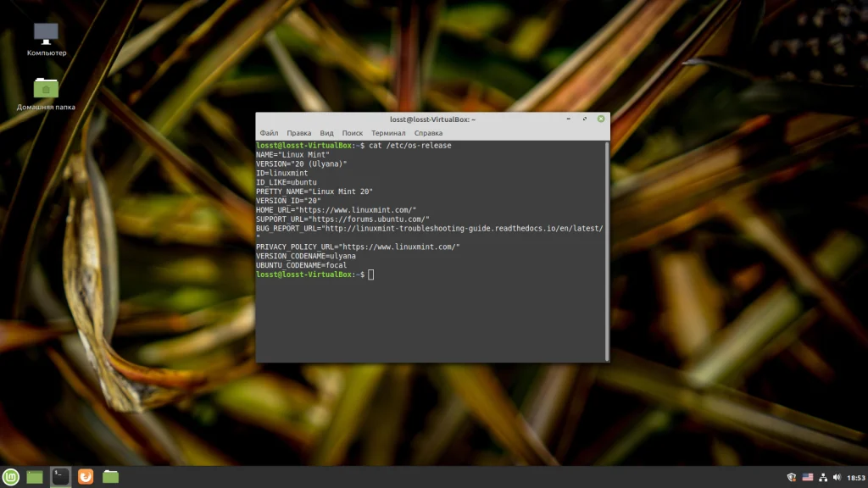
Task: Open the network connection tray icon
Action: click(823, 478)
